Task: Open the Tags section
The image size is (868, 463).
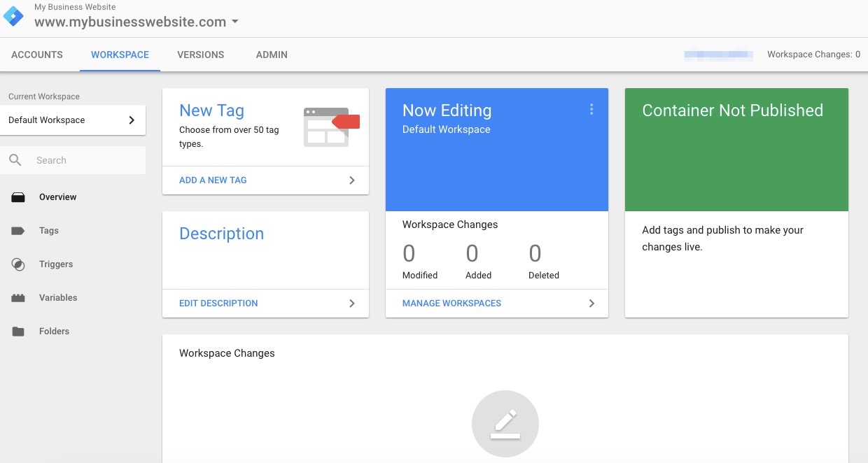Action: (49, 231)
